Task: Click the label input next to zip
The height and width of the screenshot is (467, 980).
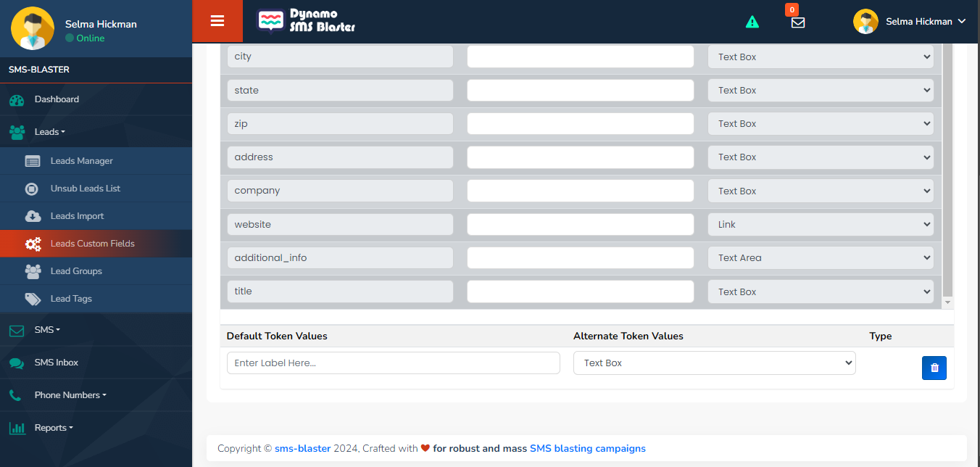Action: (x=581, y=123)
